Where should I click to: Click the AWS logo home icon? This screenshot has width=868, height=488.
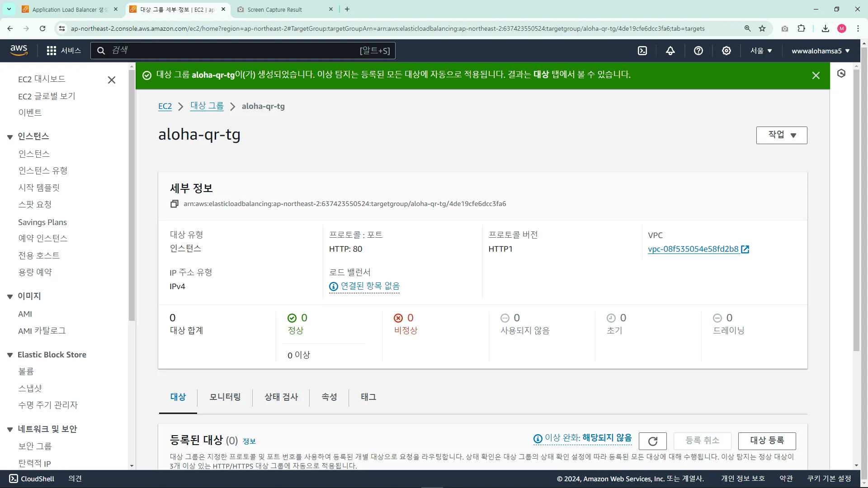click(19, 50)
